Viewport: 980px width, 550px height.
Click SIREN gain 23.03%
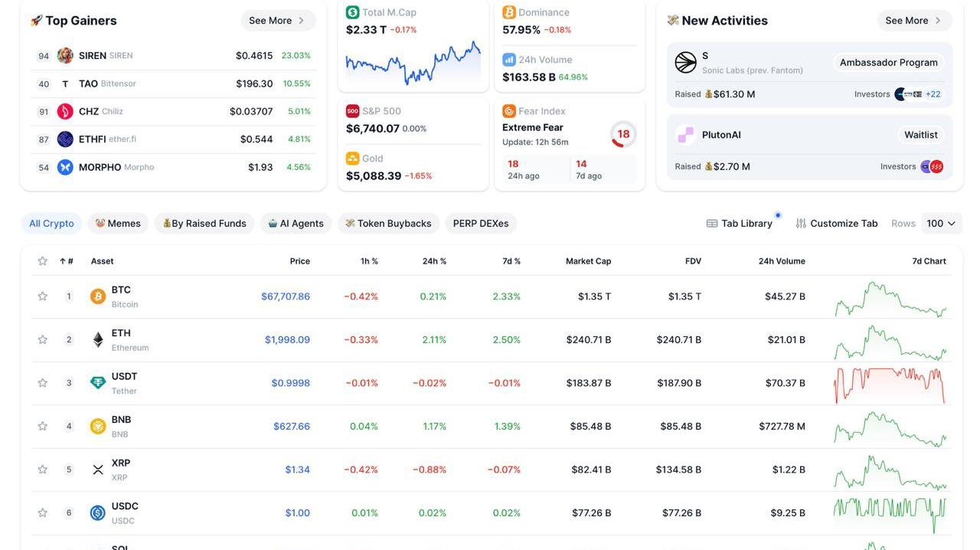point(296,56)
